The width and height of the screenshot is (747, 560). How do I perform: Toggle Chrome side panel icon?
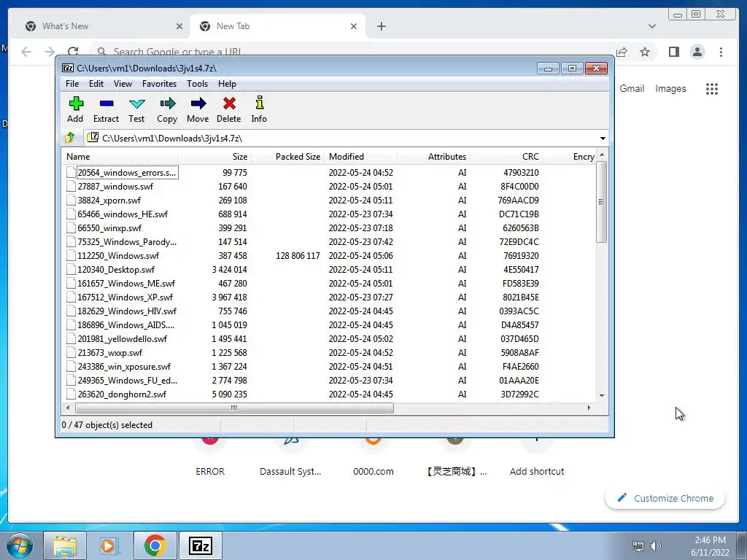point(673,52)
